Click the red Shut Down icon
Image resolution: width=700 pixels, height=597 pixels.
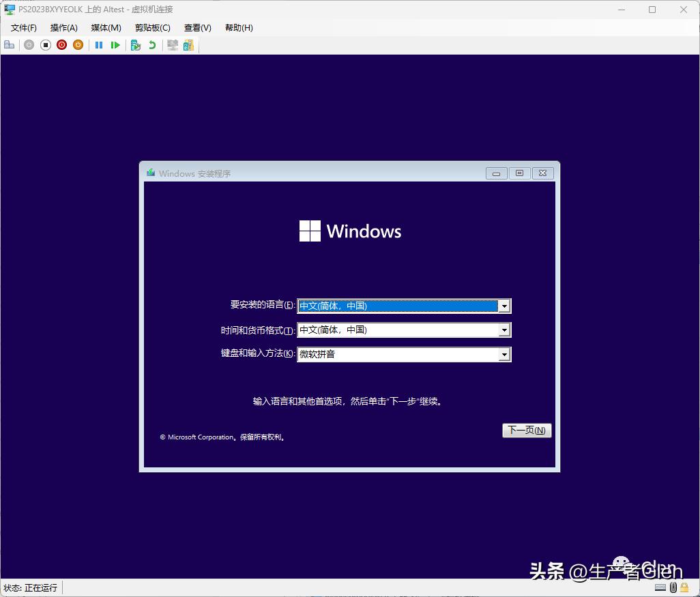coord(61,44)
